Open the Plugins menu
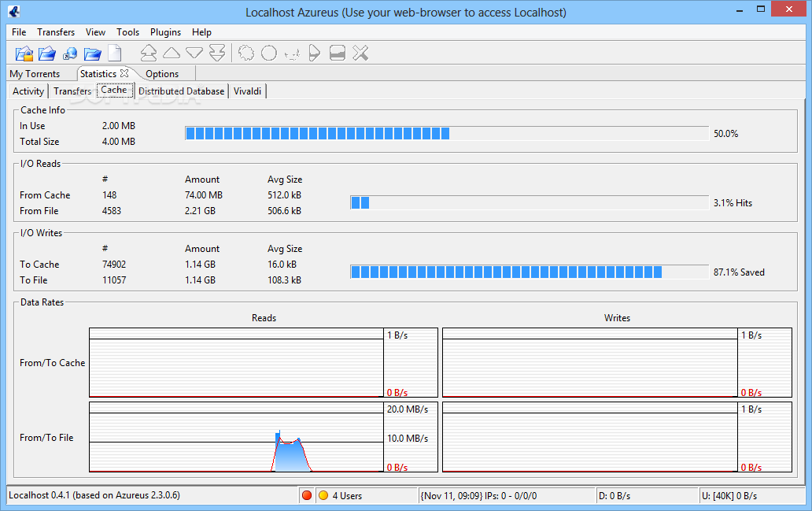Viewport: 812px width, 511px height. 166,32
